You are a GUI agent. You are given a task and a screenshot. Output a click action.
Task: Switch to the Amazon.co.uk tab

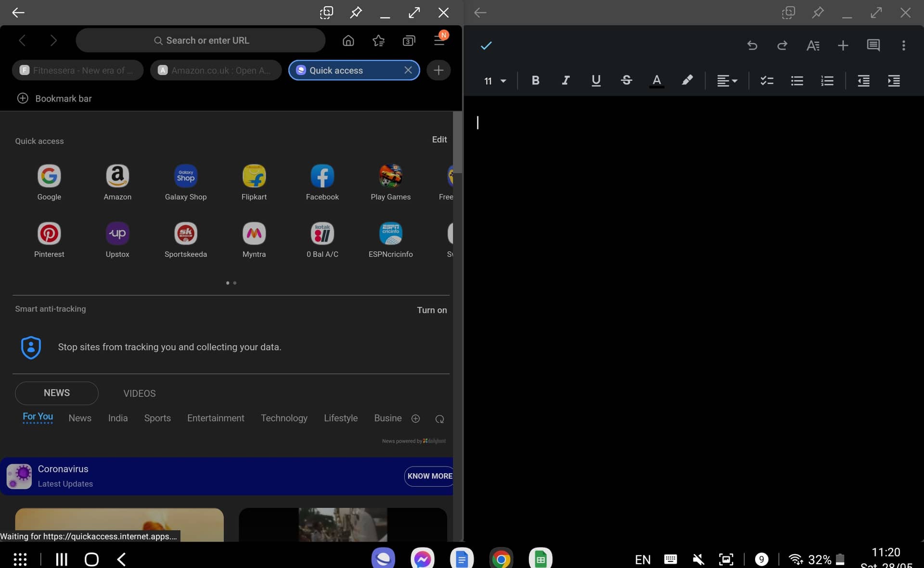[x=216, y=70]
